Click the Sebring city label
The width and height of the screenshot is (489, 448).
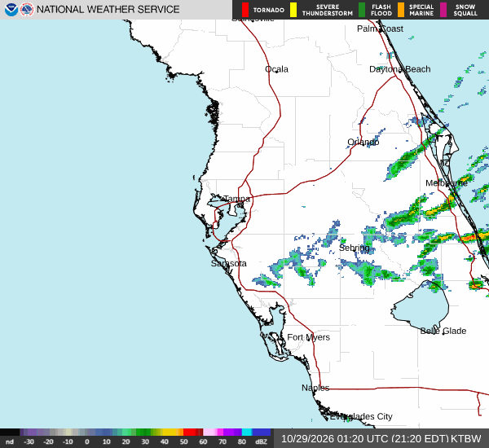click(x=355, y=248)
